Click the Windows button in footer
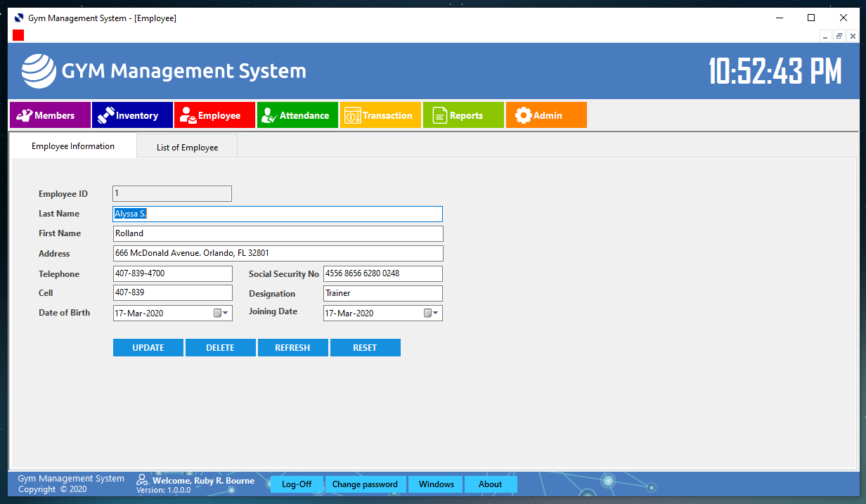This screenshot has height=504, width=866. click(x=437, y=484)
